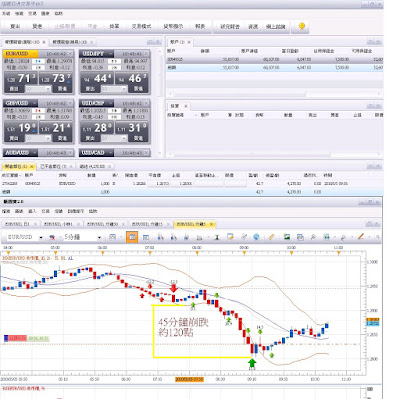Image resolution: width=400 pixels, height=399 pixels.
Task: Open the USD/CHF tile lot-size combo box
Action: (x=114, y=138)
